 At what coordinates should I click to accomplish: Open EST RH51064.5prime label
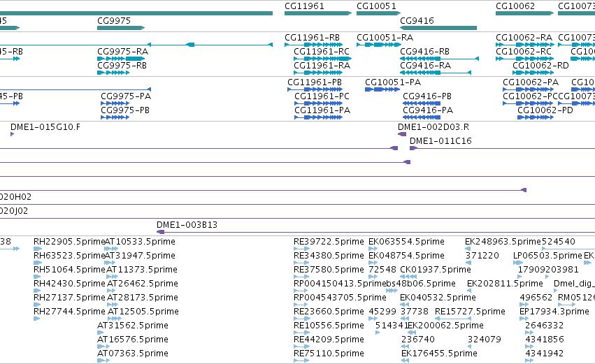click(69, 270)
